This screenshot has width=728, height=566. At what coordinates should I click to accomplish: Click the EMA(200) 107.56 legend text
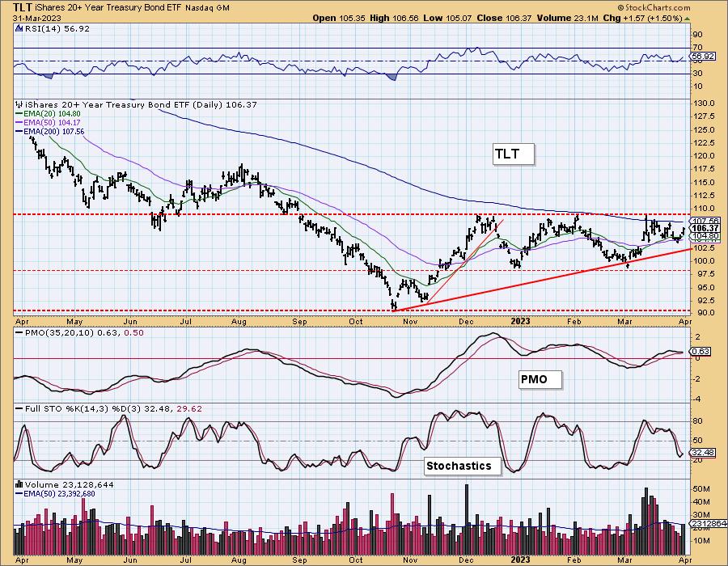54,132
